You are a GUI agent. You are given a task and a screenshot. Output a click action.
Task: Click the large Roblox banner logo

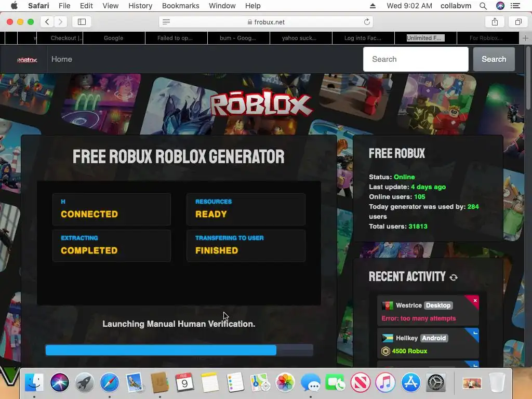tap(261, 105)
